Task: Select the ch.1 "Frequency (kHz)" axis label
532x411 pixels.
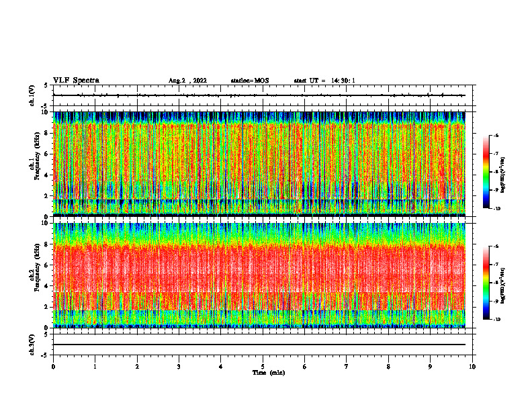Action: point(37,156)
